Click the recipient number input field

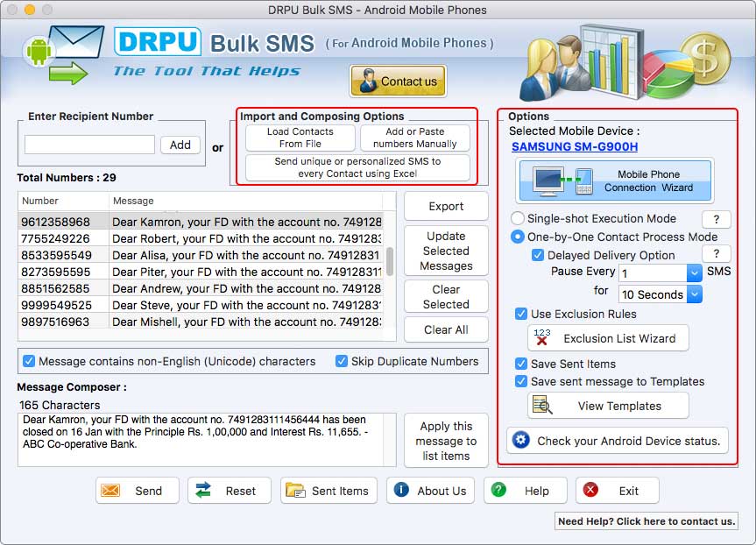(x=89, y=145)
